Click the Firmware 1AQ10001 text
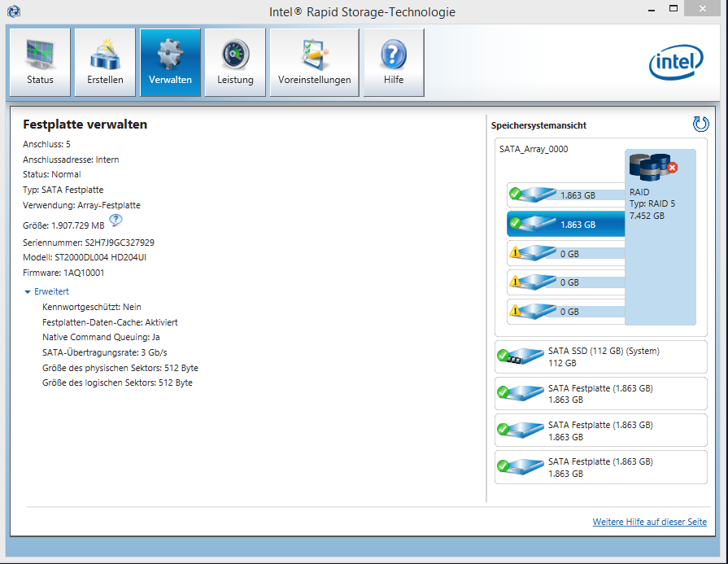 (x=63, y=273)
